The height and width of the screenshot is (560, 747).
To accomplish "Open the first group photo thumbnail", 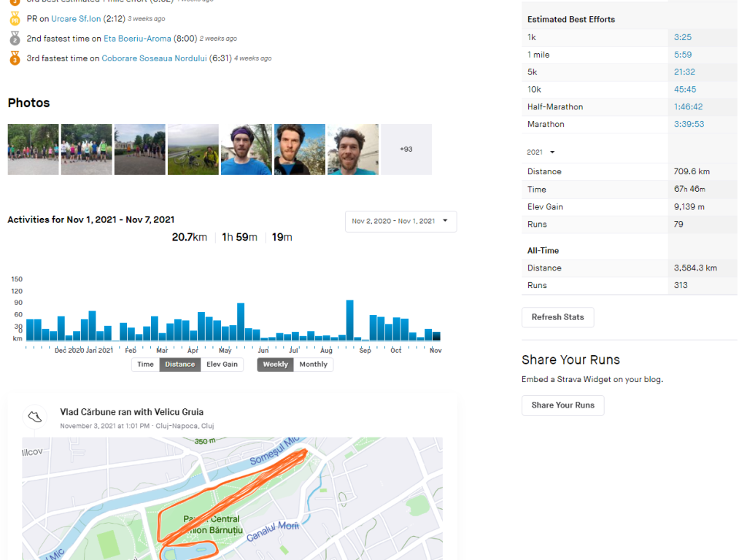I will tap(34, 149).
